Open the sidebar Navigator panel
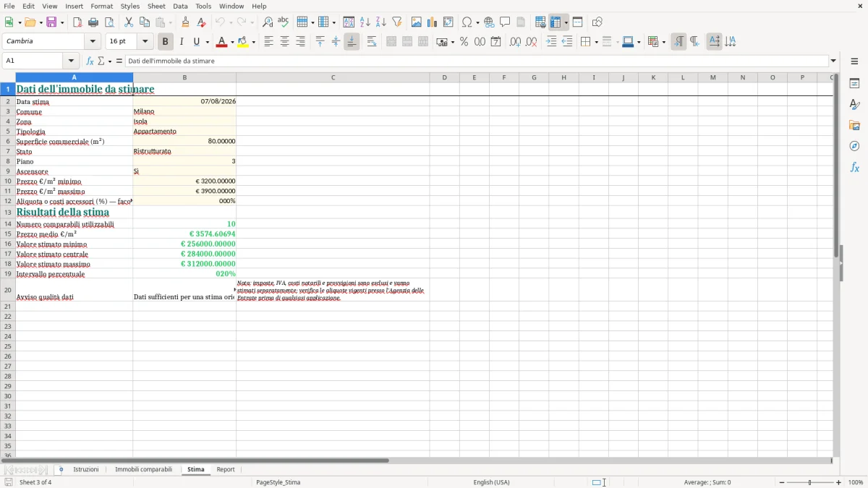 [854, 146]
